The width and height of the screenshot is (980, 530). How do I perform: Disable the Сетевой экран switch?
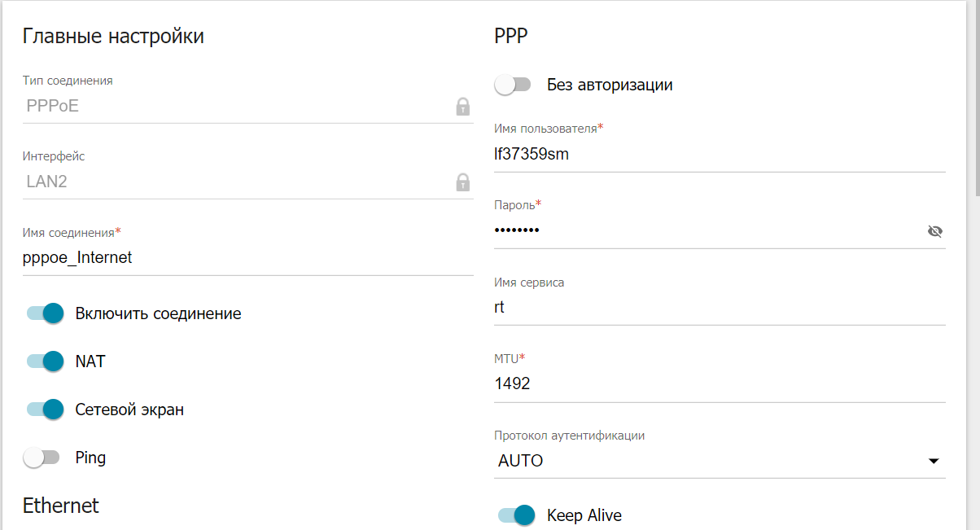[45, 410]
